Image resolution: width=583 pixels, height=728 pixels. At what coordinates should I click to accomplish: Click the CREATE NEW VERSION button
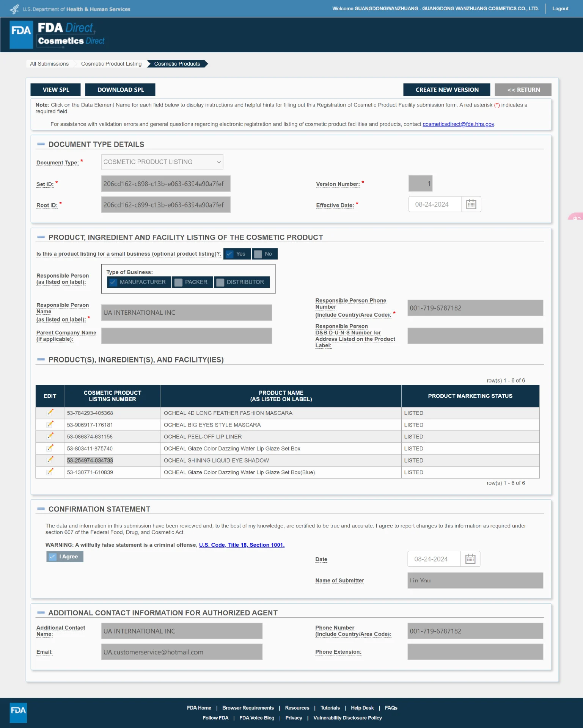point(447,90)
